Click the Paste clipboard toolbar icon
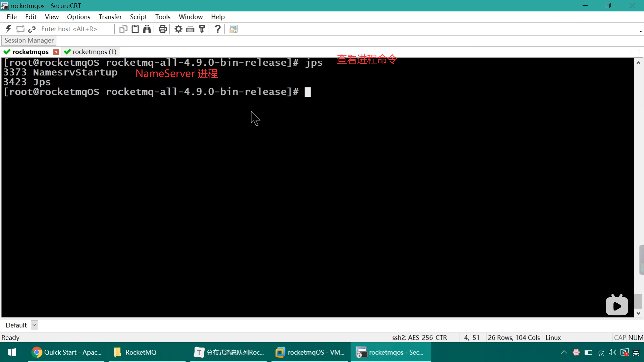The width and height of the screenshot is (644, 362). click(x=135, y=29)
